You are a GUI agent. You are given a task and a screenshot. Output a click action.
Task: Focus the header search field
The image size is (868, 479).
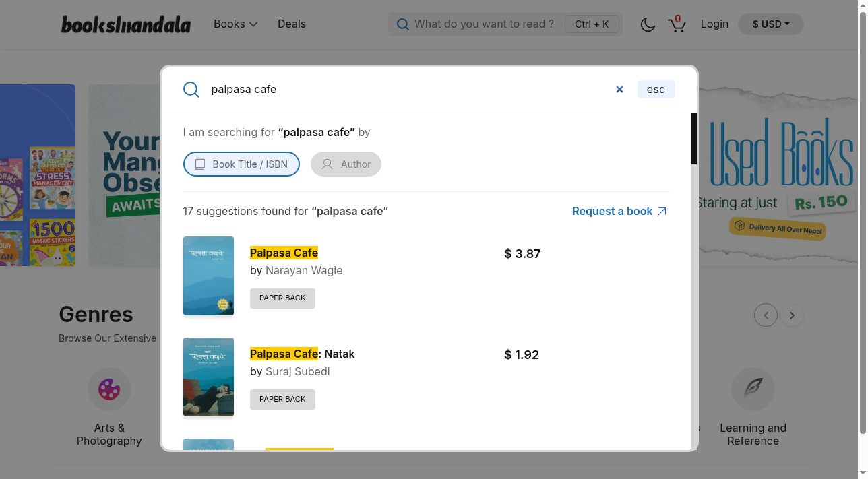(x=505, y=24)
